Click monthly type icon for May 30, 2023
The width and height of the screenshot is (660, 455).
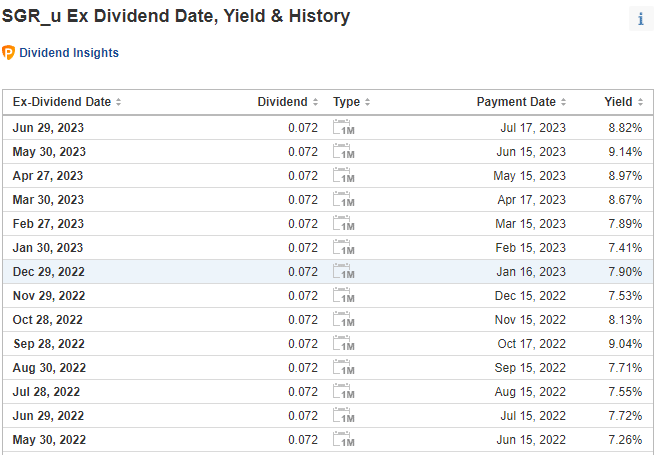(343, 151)
